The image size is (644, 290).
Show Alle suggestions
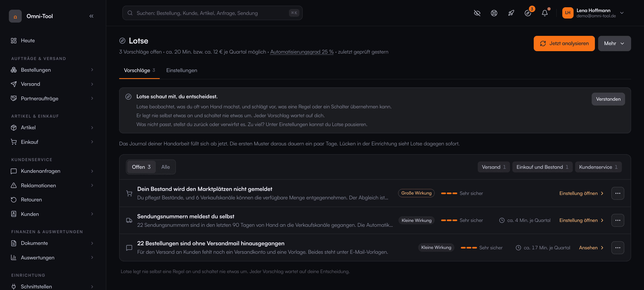pos(165,167)
